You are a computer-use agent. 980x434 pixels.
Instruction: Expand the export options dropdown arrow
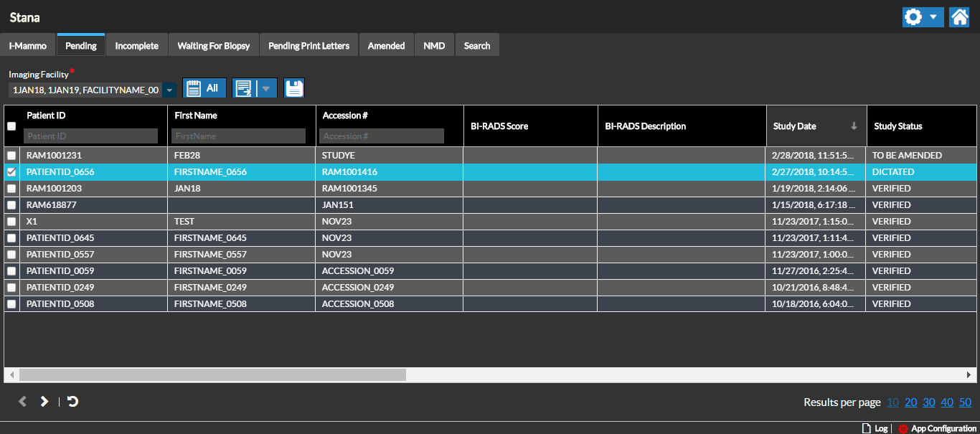266,88
